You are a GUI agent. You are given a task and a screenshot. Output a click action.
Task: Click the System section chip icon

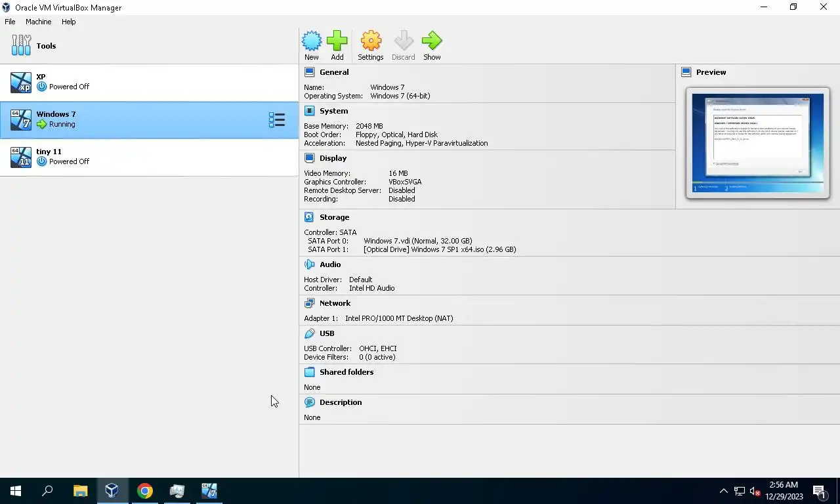point(310,111)
